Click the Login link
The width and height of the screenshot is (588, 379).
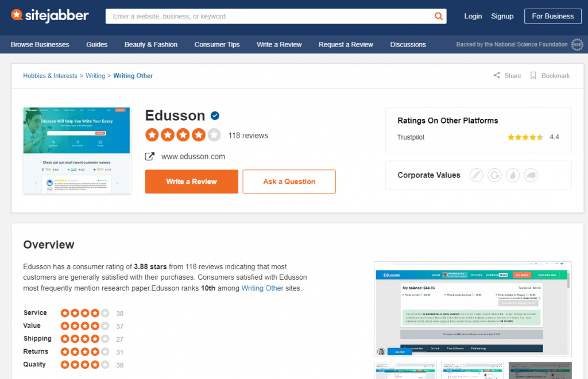point(473,16)
